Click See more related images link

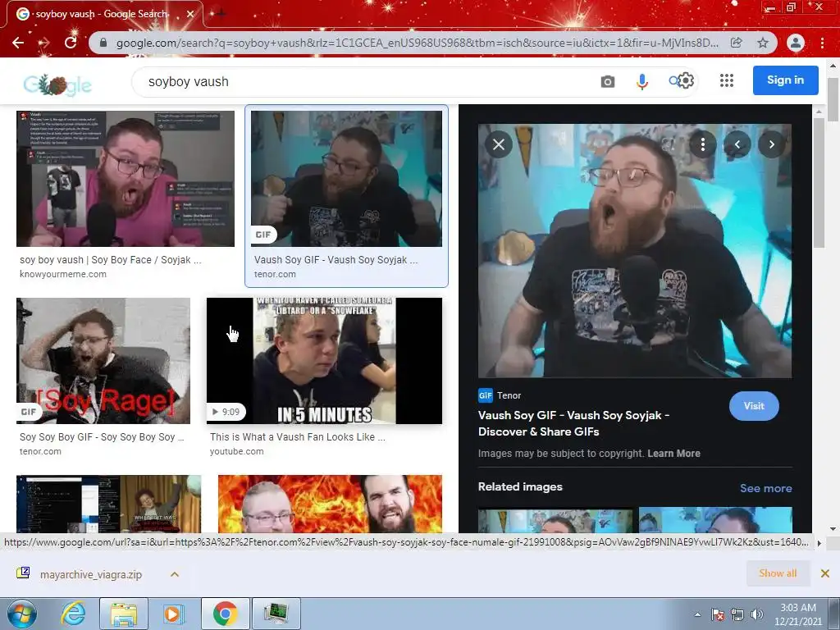pos(765,488)
